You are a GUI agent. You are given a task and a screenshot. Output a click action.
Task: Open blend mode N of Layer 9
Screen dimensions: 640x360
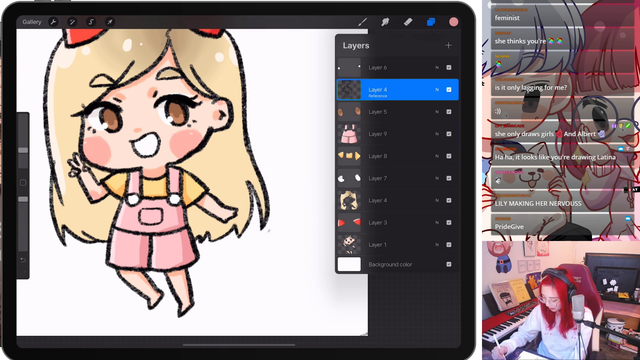click(x=437, y=134)
